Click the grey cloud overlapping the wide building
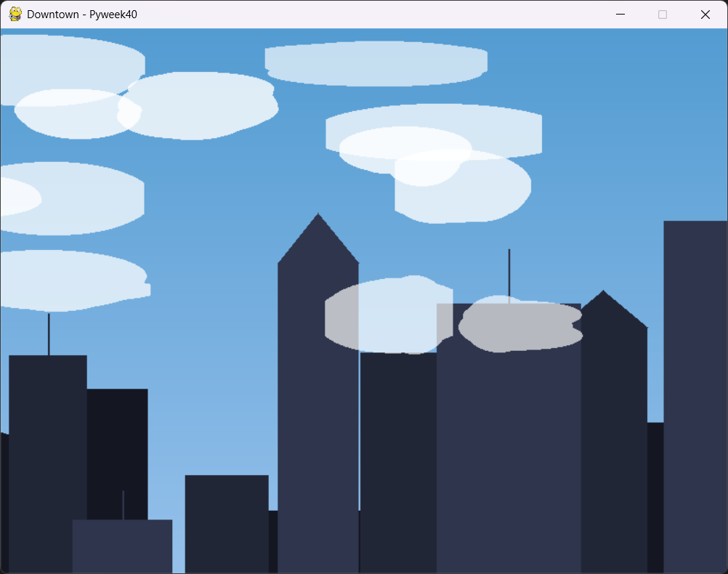 tap(520, 326)
